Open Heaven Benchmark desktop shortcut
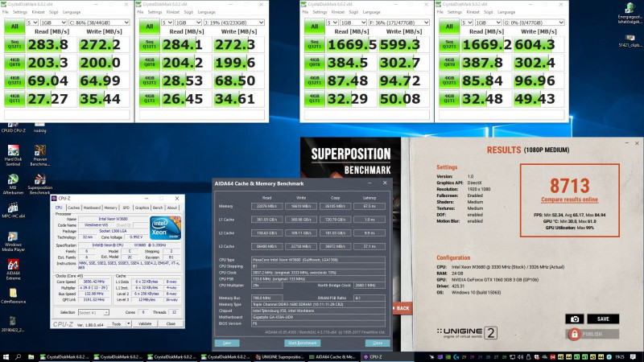The height and width of the screenshot is (362, 644). click(x=39, y=155)
